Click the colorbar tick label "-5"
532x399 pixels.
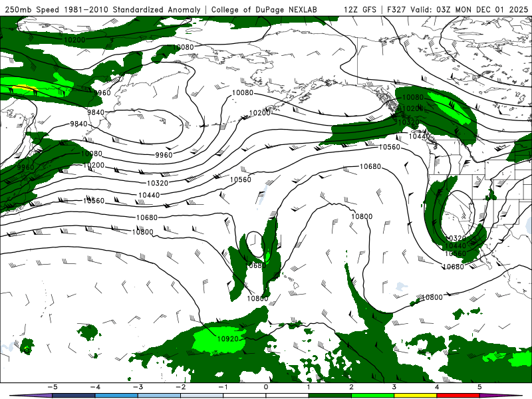[x=53, y=387]
